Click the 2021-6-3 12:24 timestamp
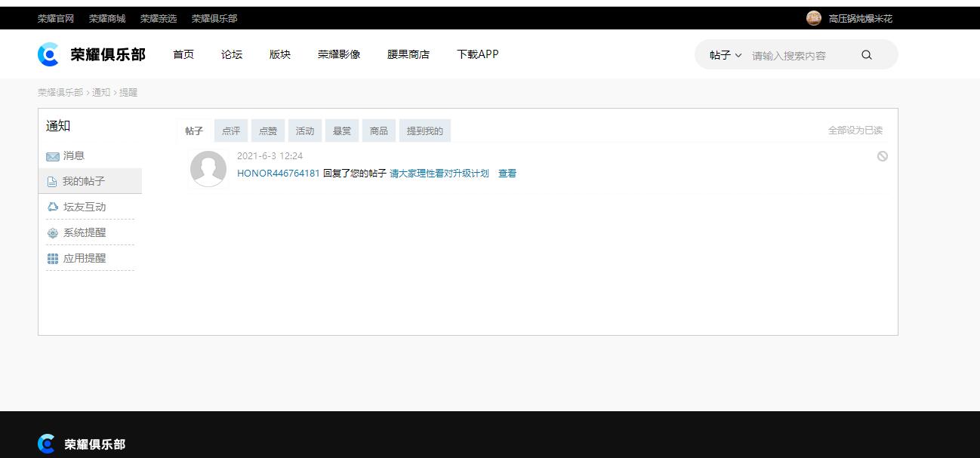 point(270,156)
